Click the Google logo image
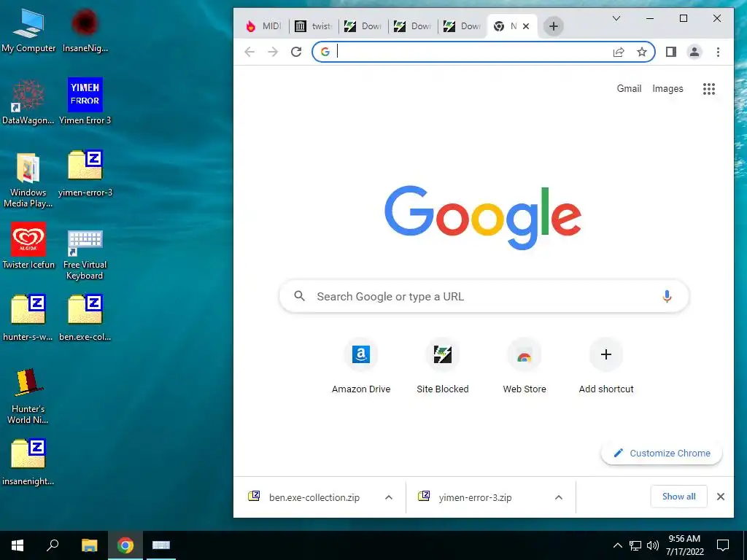Image resolution: width=747 pixels, height=560 pixels. 483,217
